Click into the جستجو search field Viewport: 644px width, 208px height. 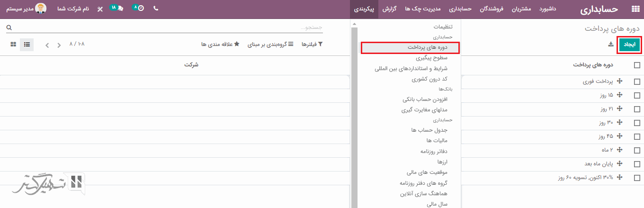pyautogui.click(x=166, y=27)
